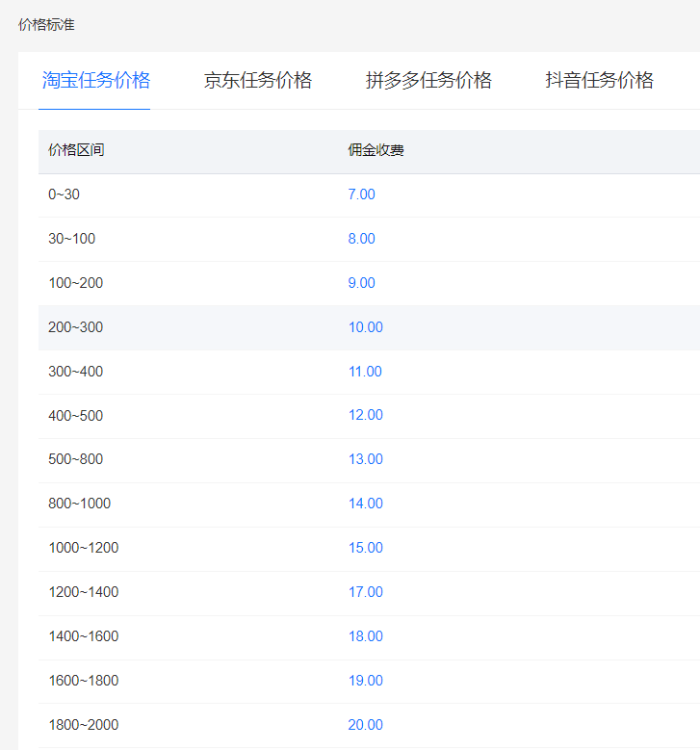Image resolution: width=700 pixels, height=750 pixels.
Task: Select the 0~30 price range cell
Action: tap(64, 194)
